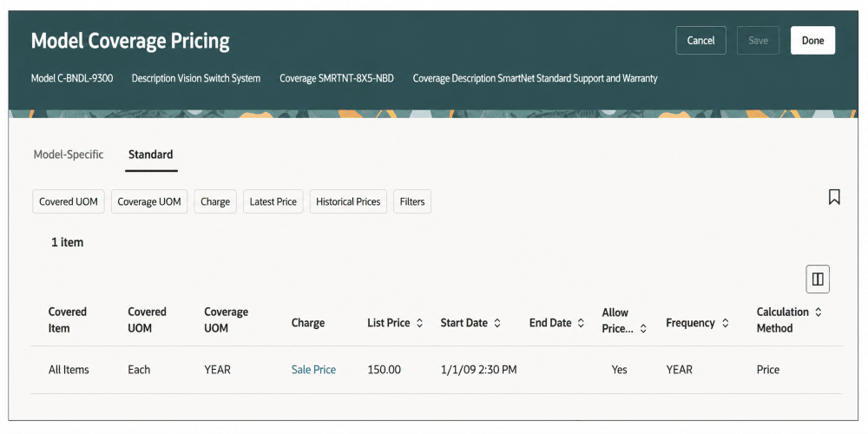Click the Charge column header

point(308,323)
